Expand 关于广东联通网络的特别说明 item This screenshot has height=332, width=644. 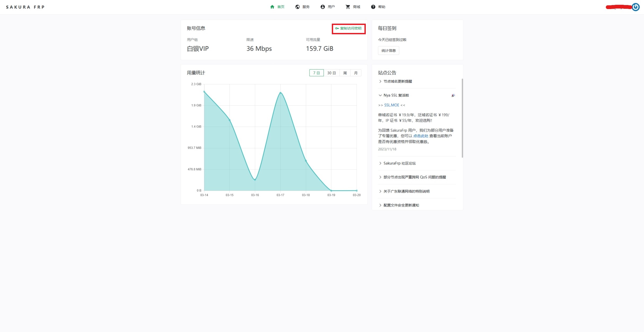pyautogui.click(x=406, y=191)
